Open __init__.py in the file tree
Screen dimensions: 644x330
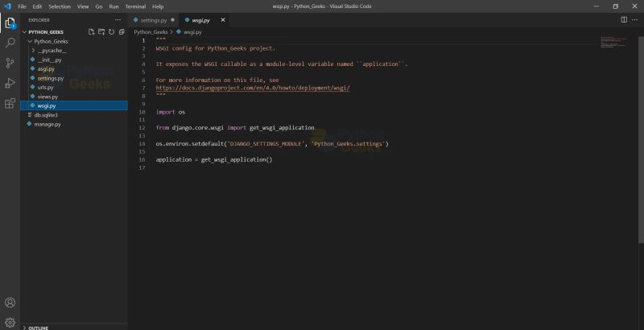click(49, 60)
